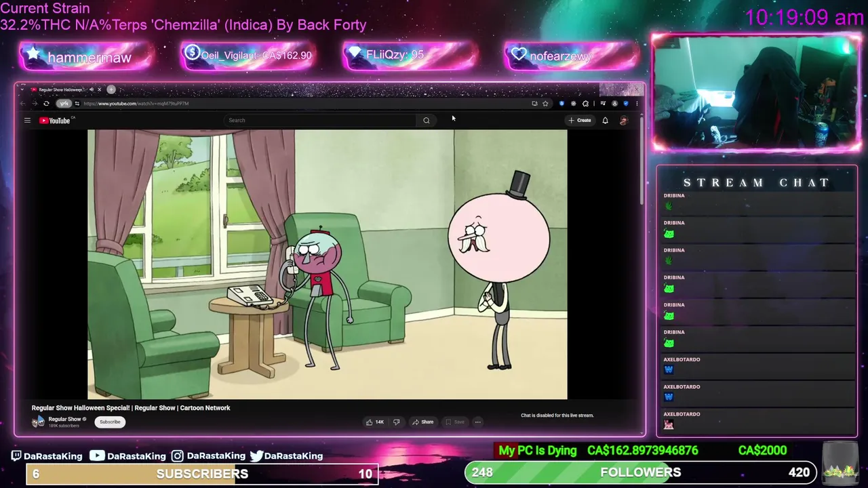This screenshot has width=868, height=488.
Task: Open YouTube notifications bell
Action: click(605, 121)
